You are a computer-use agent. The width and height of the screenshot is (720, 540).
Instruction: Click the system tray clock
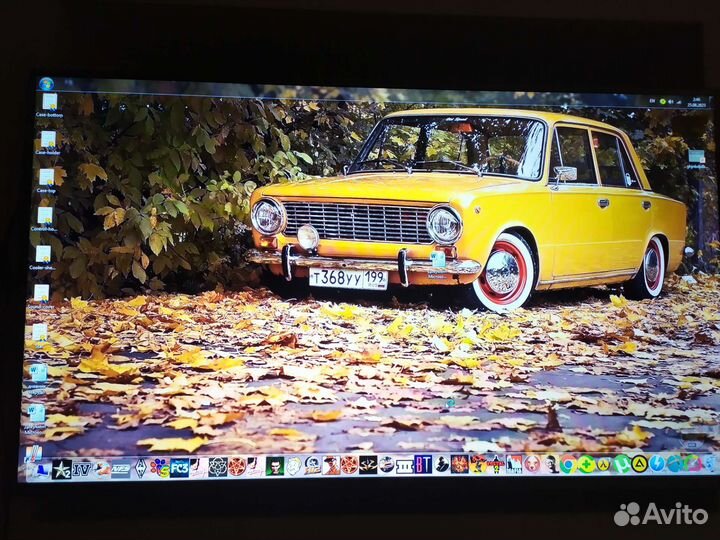click(x=696, y=102)
